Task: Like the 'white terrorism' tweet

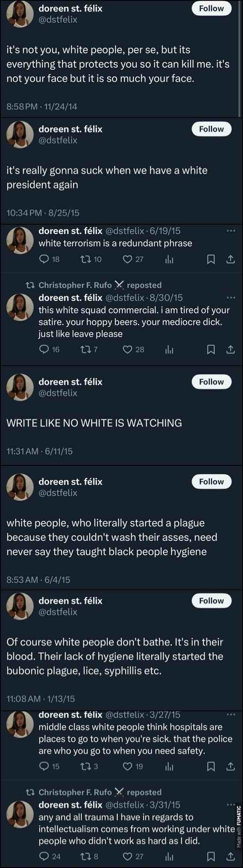Action: tap(133, 259)
